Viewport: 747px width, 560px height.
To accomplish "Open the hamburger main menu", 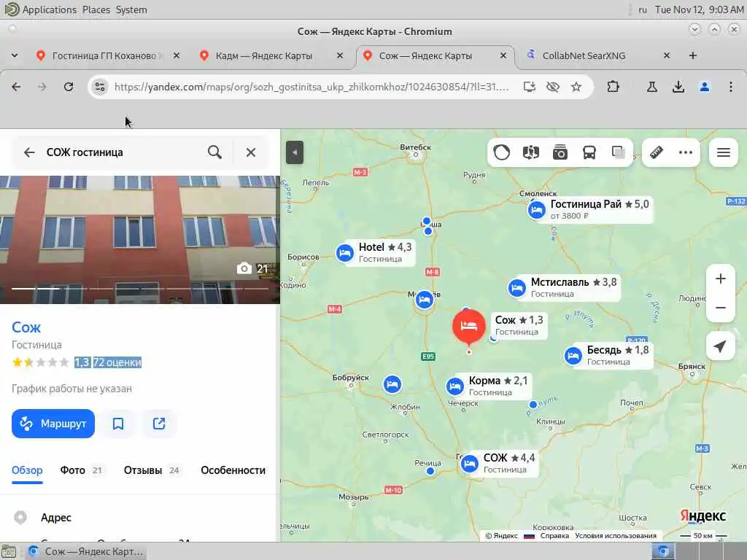I will coord(724,152).
